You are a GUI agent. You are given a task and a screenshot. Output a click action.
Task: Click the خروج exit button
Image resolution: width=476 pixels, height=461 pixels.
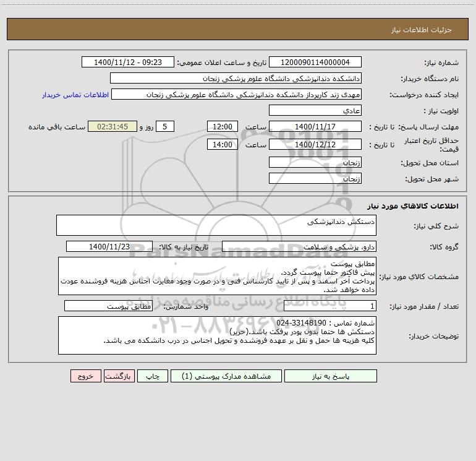85,376
